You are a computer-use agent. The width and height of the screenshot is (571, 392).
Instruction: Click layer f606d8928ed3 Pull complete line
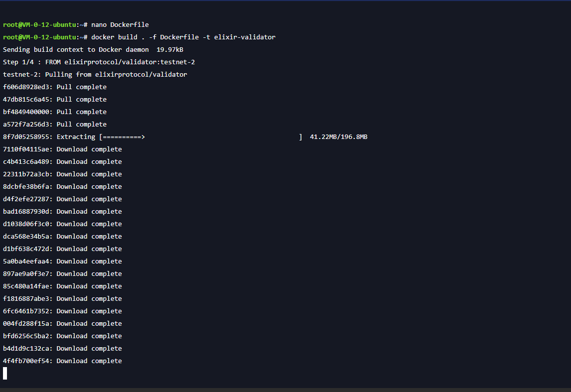[55, 87]
